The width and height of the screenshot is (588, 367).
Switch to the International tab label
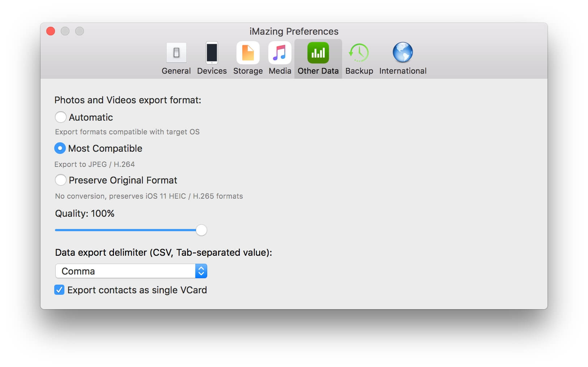click(403, 71)
